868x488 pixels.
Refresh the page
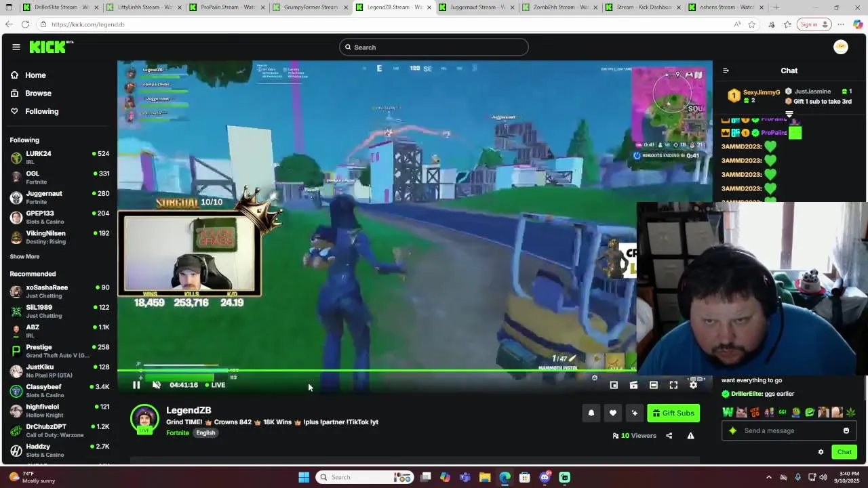(25, 24)
